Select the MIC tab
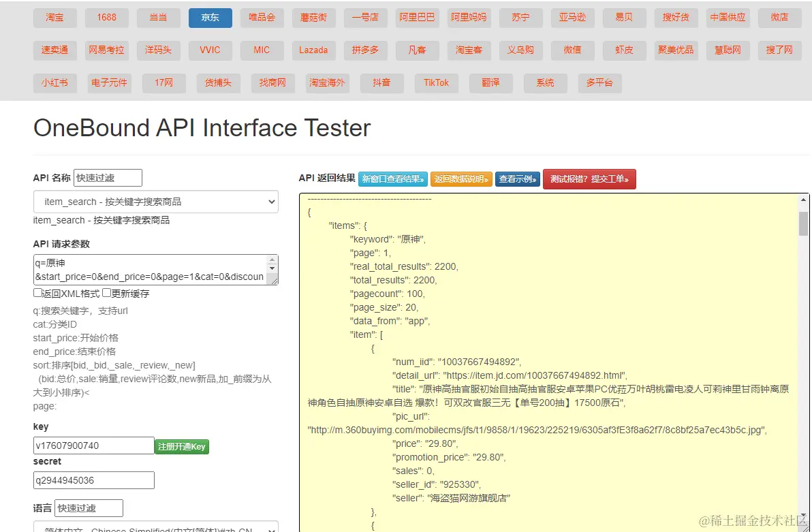Image resolution: width=812 pixels, height=532 pixels. pyautogui.click(x=262, y=50)
